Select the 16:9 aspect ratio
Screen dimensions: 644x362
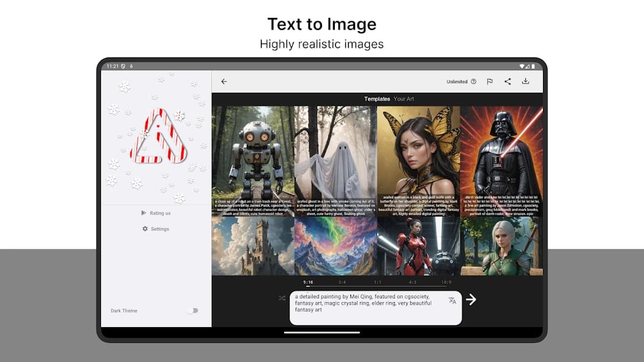coord(446,283)
